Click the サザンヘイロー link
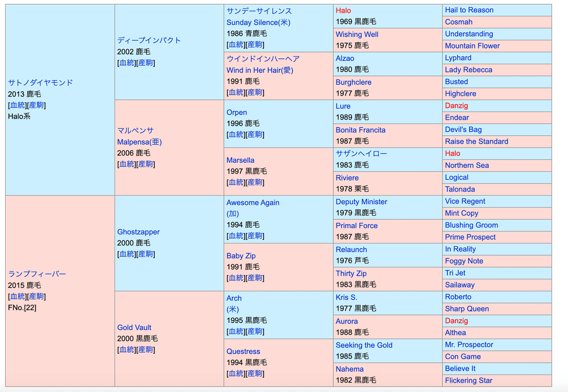 pos(361,154)
